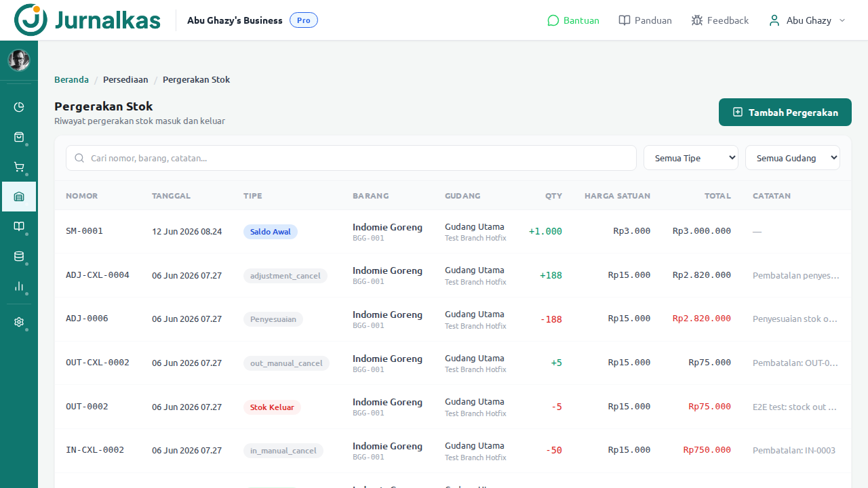The width and height of the screenshot is (868, 488).
Task: Select movement number ADJ-0006
Action: [87, 319]
